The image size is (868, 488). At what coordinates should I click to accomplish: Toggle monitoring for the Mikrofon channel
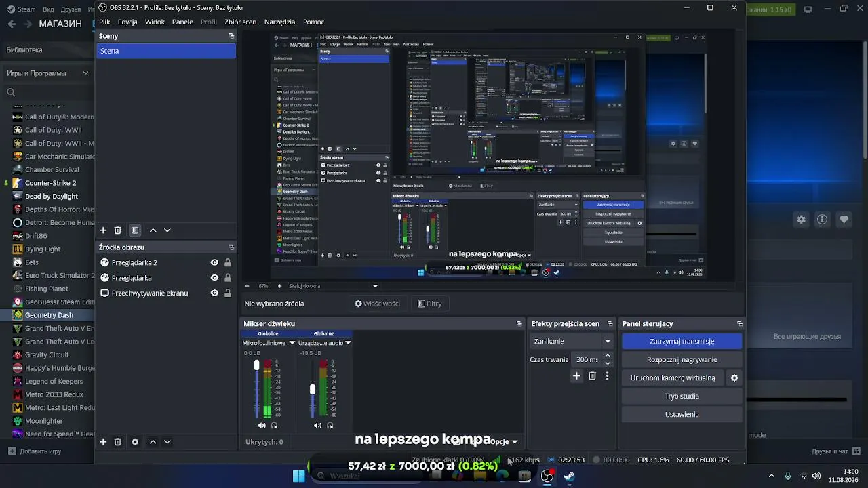(x=275, y=426)
